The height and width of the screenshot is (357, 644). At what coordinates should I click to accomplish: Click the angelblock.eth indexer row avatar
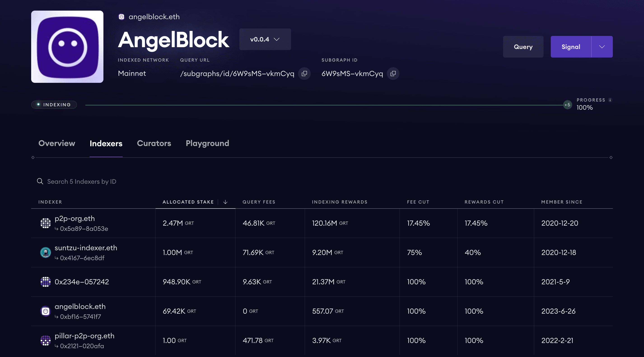pos(46,311)
